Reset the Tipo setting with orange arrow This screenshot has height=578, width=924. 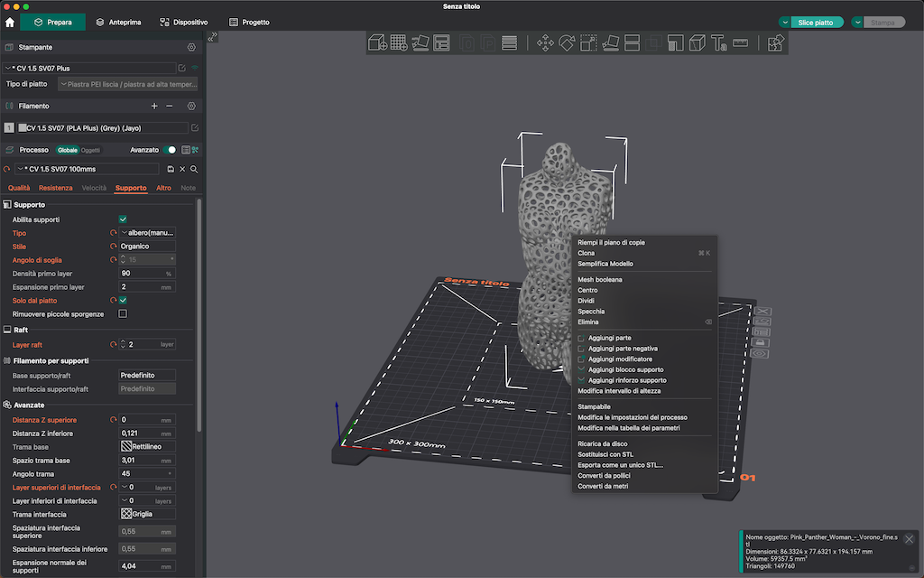point(113,233)
